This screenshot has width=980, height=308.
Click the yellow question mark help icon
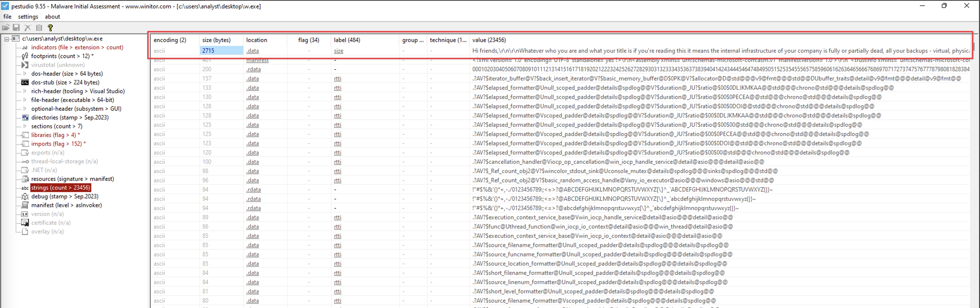coord(50,27)
